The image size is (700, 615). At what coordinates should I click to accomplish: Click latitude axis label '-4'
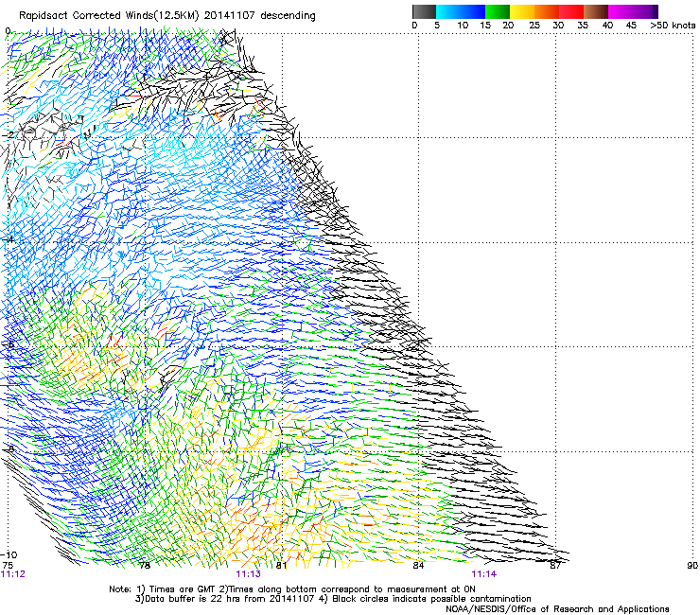(7, 239)
